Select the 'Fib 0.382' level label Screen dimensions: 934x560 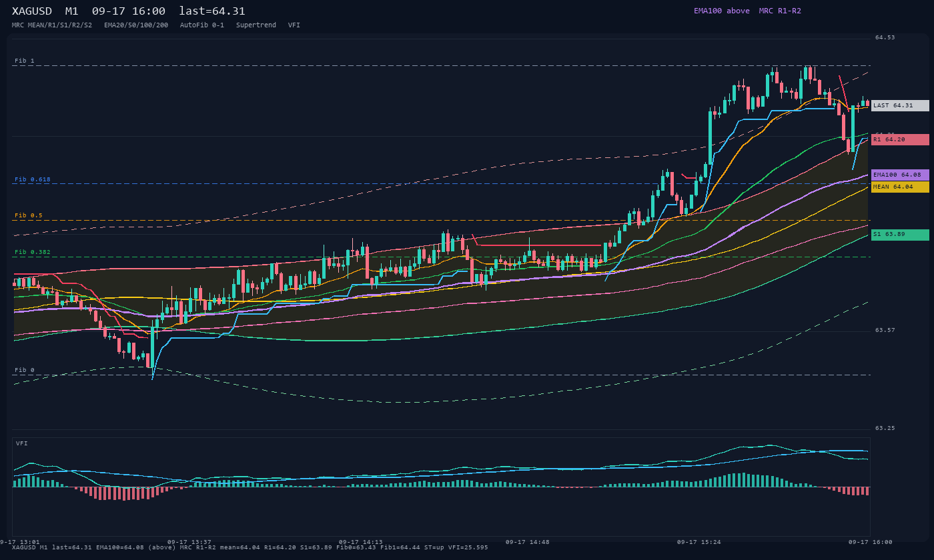click(33, 252)
